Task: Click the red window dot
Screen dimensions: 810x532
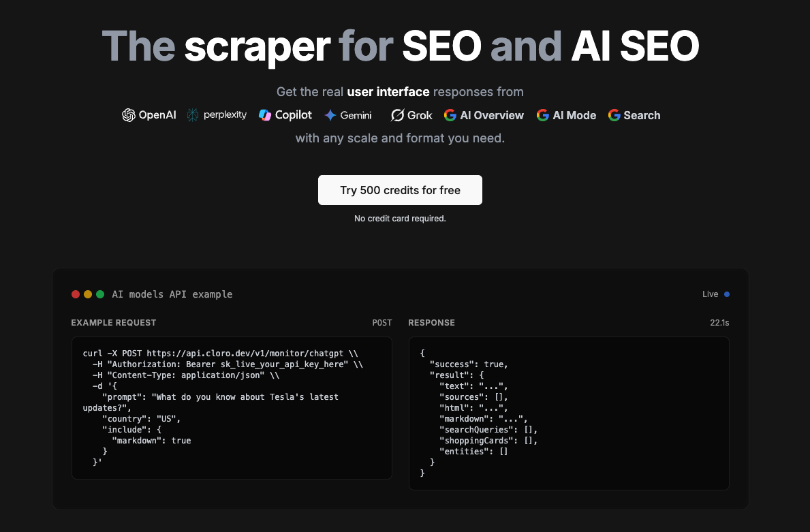Action: pyautogui.click(x=76, y=294)
